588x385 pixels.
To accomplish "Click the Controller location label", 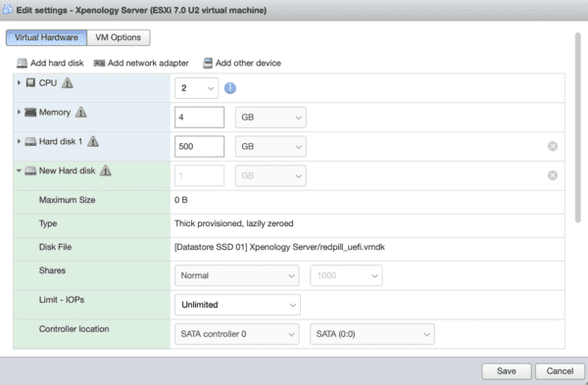I will (x=73, y=329).
